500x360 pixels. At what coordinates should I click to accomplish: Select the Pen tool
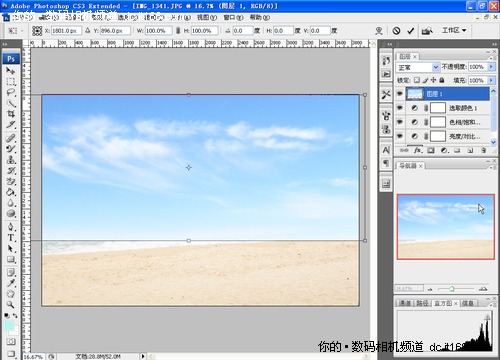(10, 227)
